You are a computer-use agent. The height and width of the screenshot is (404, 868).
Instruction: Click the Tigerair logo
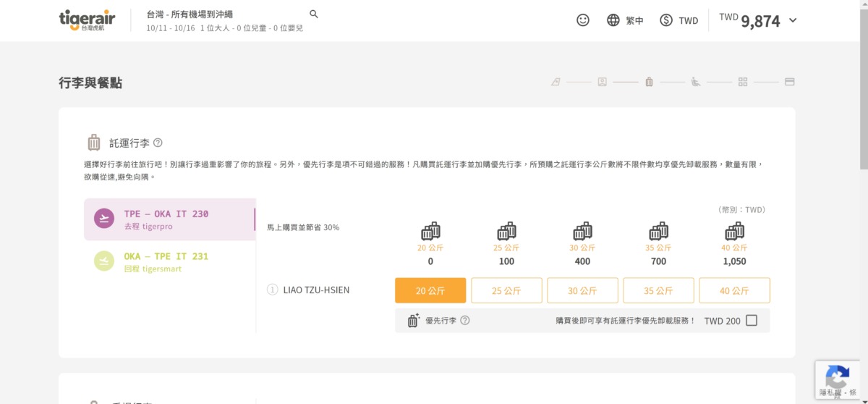coord(87,21)
